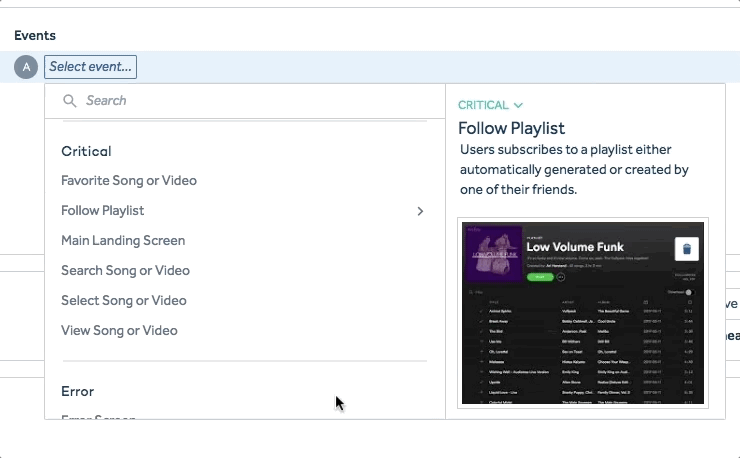Click the Follow Playlist detail title
740x458 pixels.
[511, 128]
